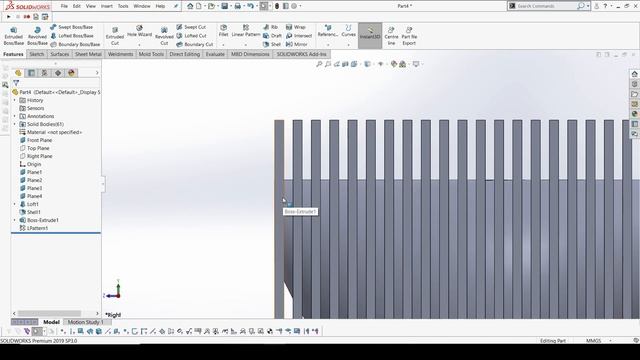The height and width of the screenshot is (360, 640).
Task: Open the SOLIDWORKS Resources home task pane
Action: (634, 74)
